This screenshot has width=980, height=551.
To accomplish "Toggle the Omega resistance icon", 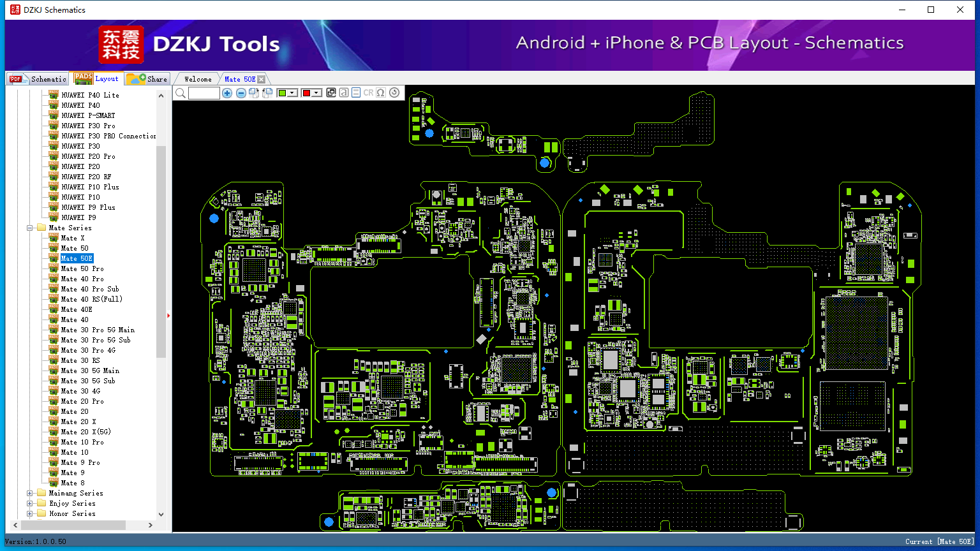I will point(381,93).
